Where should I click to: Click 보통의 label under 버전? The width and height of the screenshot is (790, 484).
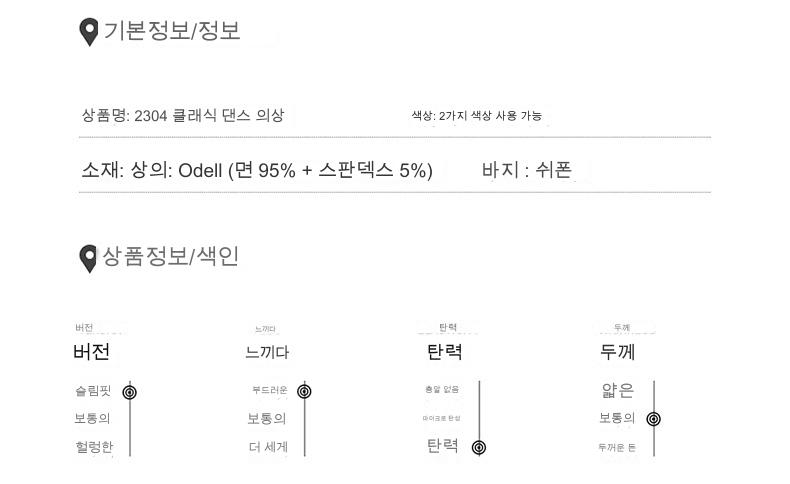pyautogui.click(x=93, y=419)
